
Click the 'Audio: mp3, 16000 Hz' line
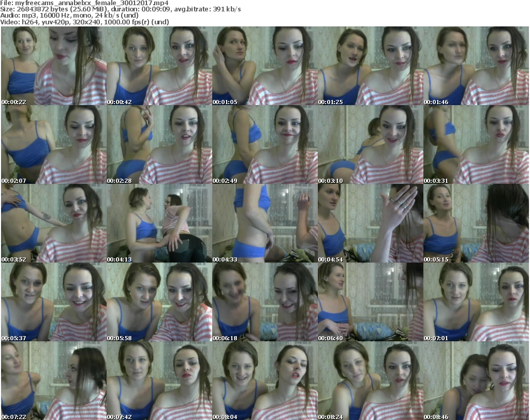tap(69, 16)
